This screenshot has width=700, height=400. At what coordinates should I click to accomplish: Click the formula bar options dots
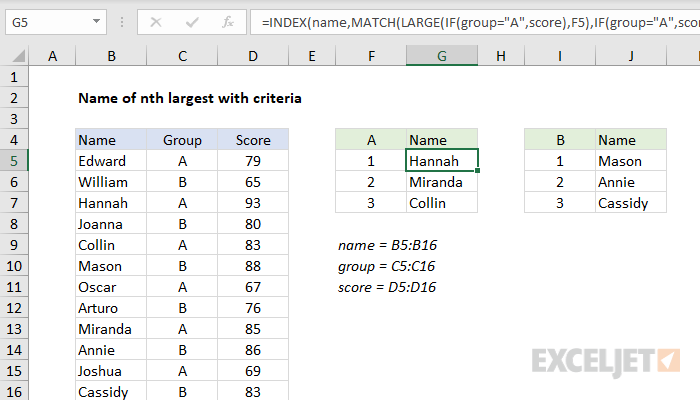pyautogui.click(x=122, y=22)
